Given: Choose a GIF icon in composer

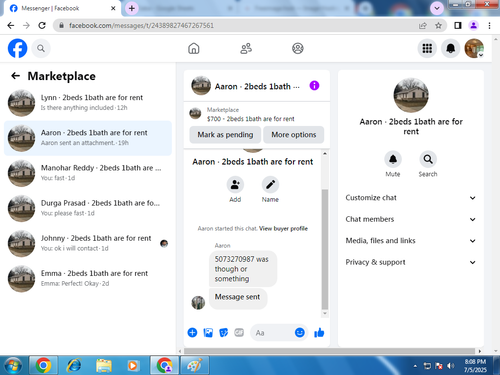Looking at the screenshot, I should (239, 332).
